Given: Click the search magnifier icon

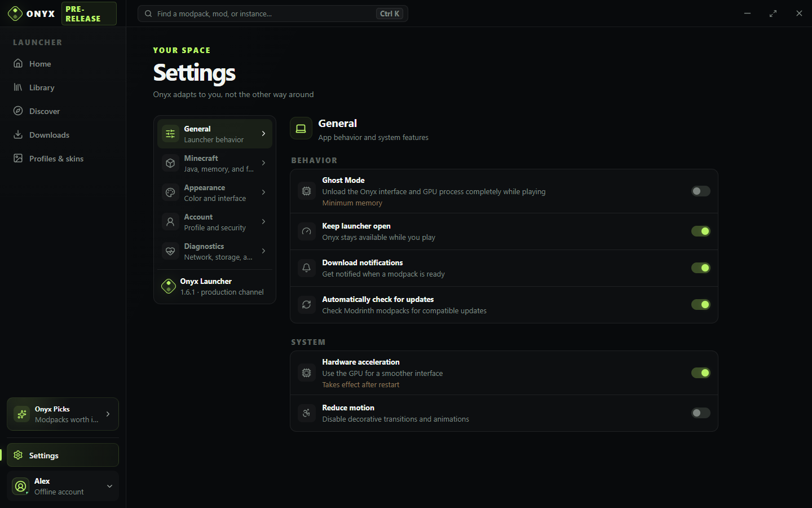Looking at the screenshot, I should pos(148,14).
